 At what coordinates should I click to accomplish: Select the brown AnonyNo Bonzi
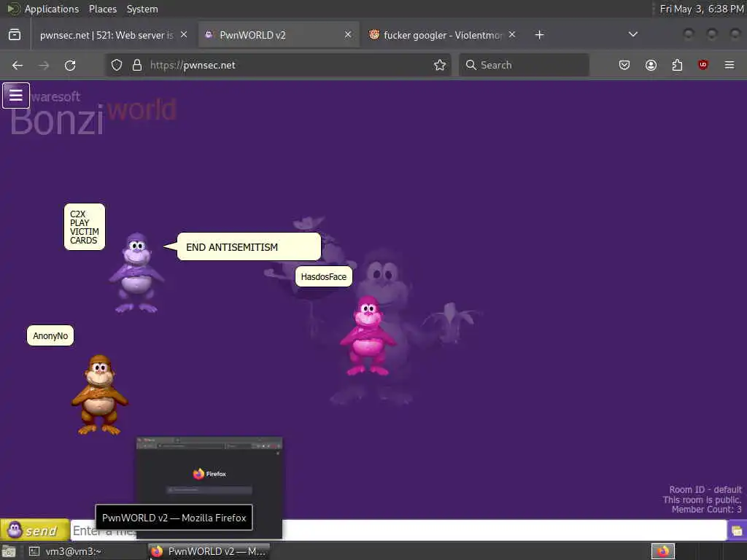[x=100, y=394]
